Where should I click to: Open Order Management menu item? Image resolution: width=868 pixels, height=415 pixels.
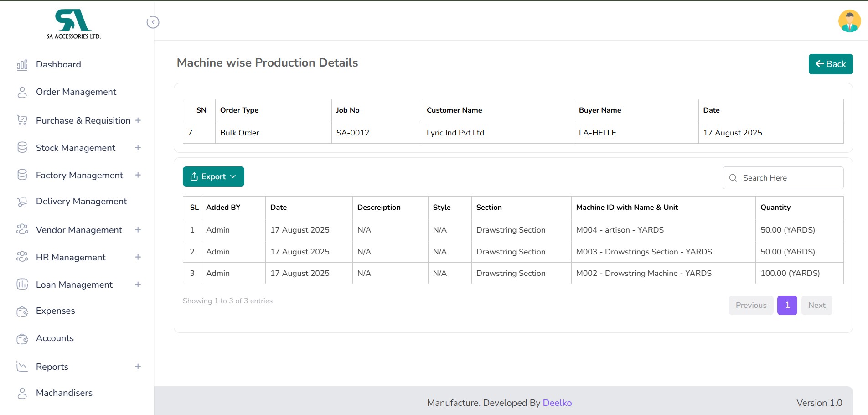point(76,92)
